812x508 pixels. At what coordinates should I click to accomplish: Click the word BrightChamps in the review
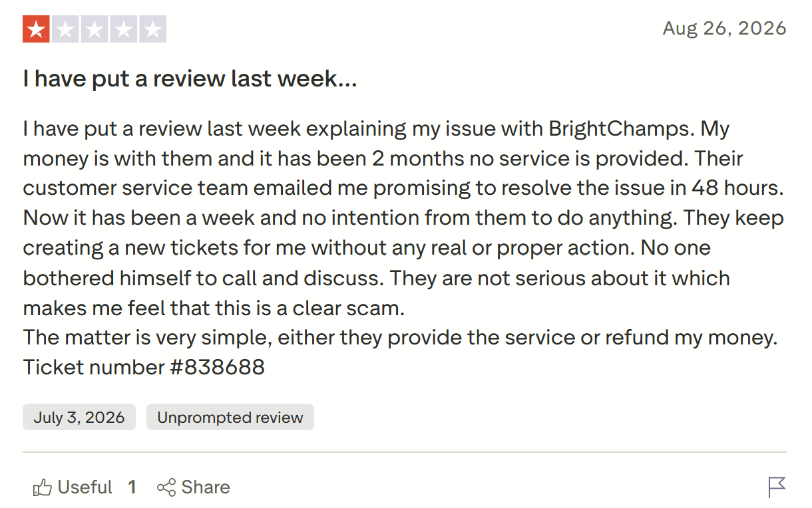tap(620, 128)
